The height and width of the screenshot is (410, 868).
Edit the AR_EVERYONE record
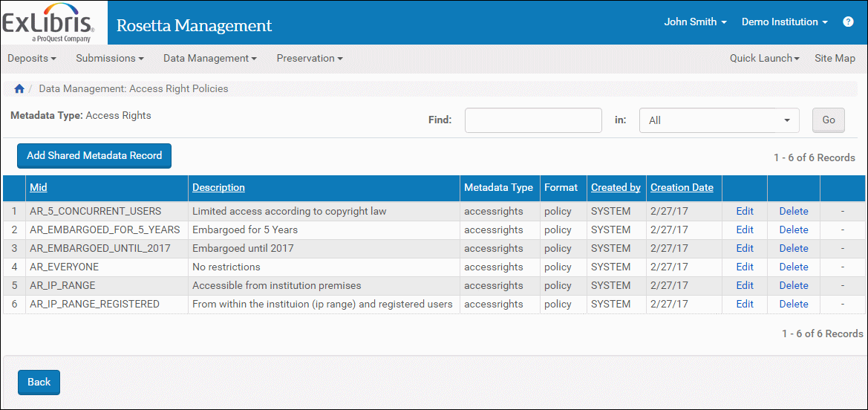coord(745,267)
